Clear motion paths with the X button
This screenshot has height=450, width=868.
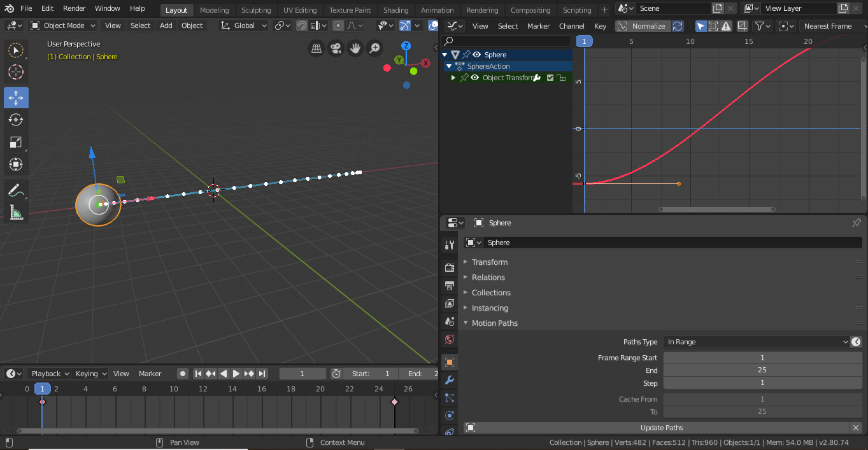point(857,428)
